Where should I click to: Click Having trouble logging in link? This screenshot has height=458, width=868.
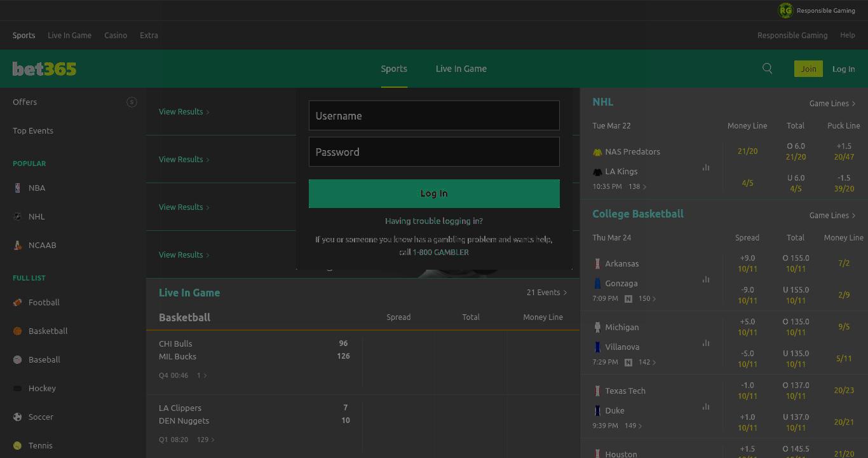pyautogui.click(x=434, y=221)
